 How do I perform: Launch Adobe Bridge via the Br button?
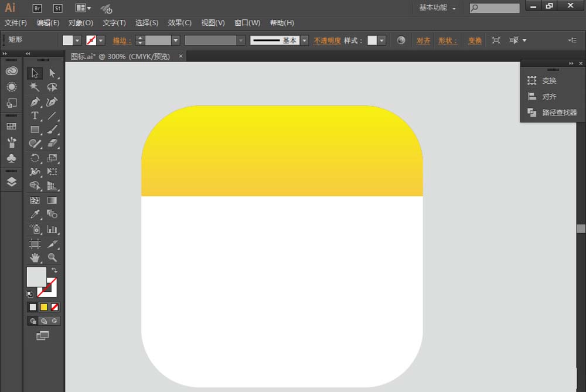tap(37, 8)
